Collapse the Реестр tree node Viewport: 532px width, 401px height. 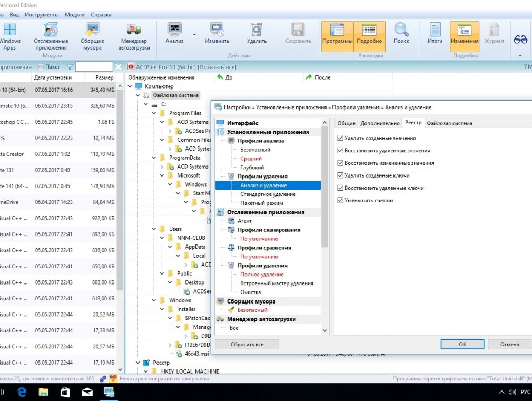pyautogui.click(x=138, y=363)
